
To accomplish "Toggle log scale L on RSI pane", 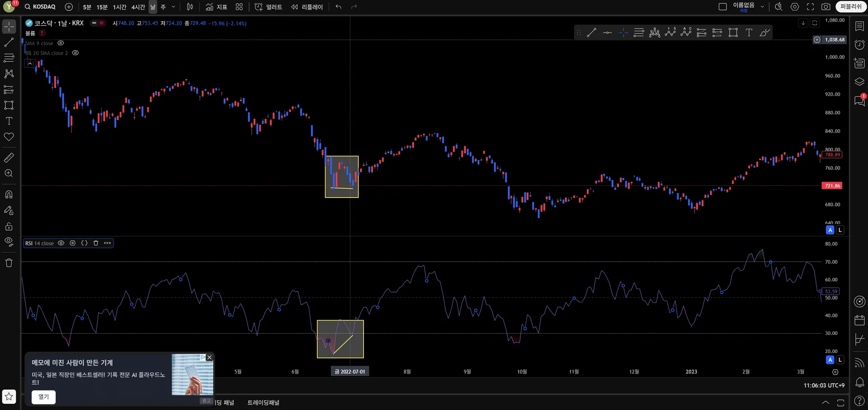I will tap(840, 360).
